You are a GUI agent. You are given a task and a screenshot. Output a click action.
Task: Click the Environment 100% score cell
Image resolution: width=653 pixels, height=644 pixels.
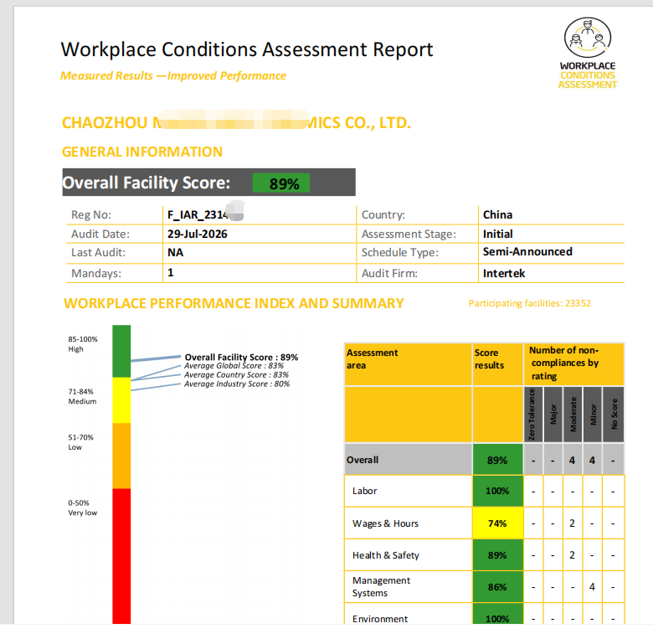(497, 614)
